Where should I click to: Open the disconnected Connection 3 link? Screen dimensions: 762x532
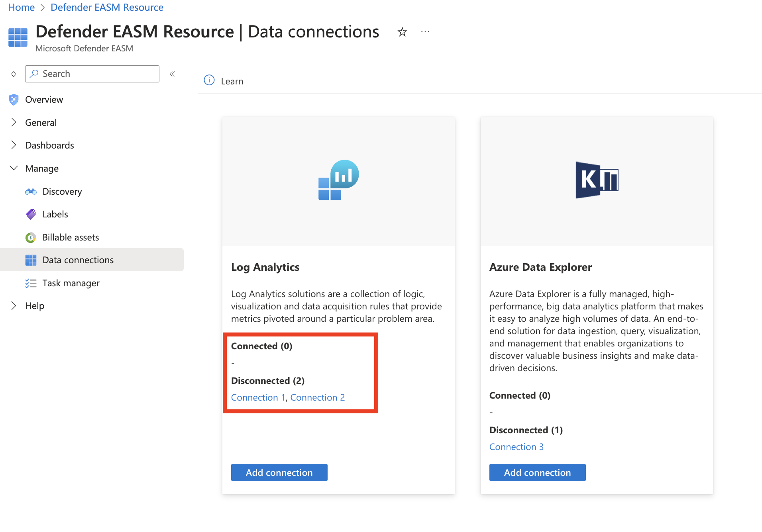pyautogui.click(x=517, y=446)
